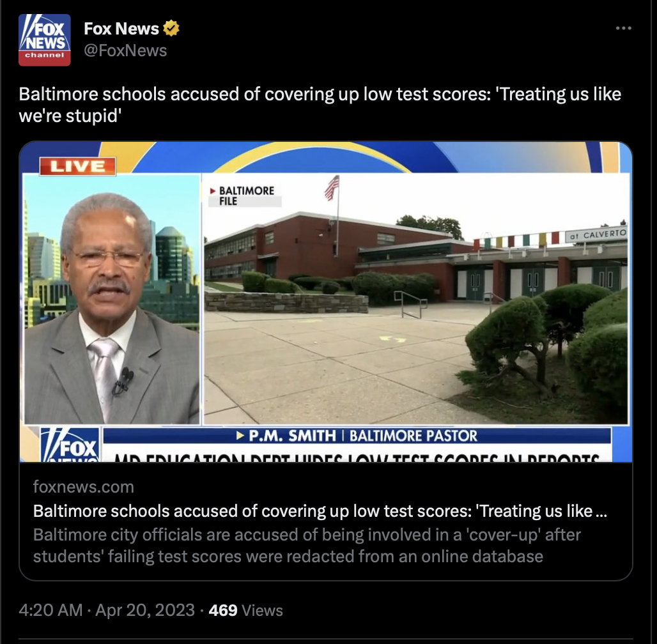The height and width of the screenshot is (644, 657).
Task: Open the school building preview image
Action: (x=415, y=298)
